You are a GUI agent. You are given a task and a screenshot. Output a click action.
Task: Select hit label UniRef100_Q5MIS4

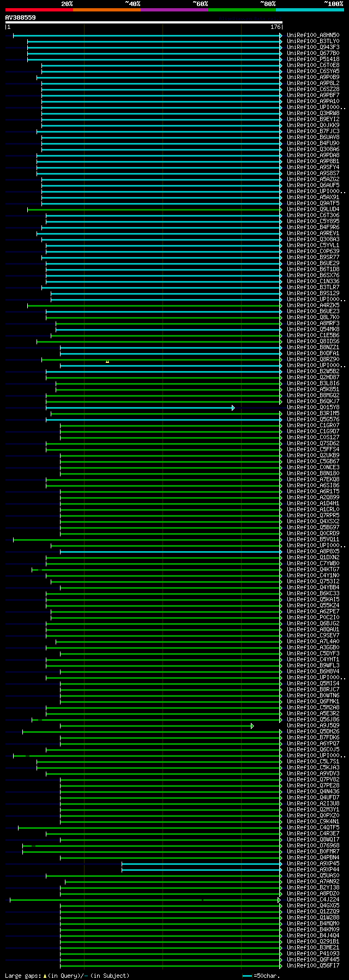pos(313,684)
